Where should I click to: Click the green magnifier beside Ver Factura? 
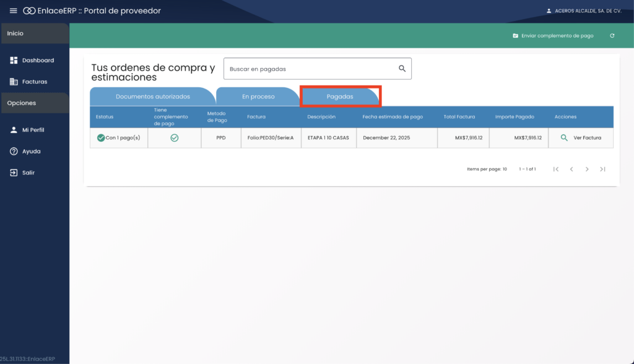tap(564, 138)
